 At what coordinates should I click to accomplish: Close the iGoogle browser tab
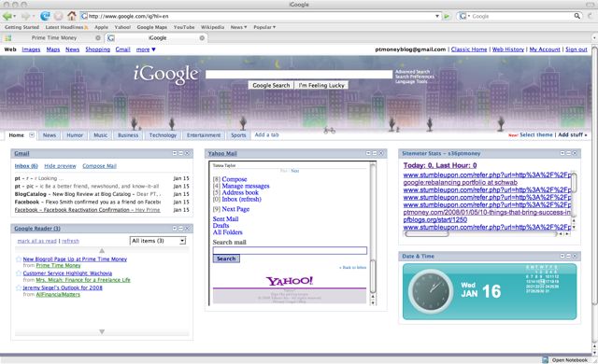[202, 37]
